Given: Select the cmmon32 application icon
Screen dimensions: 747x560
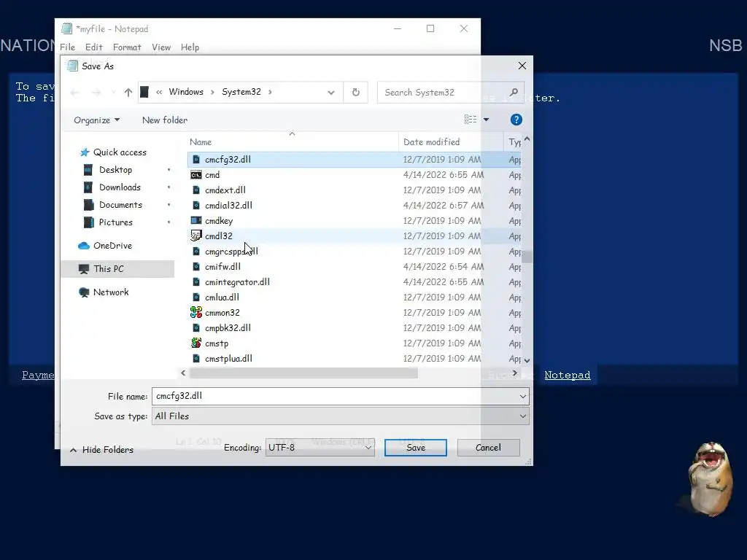Looking at the screenshot, I should tap(196, 312).
